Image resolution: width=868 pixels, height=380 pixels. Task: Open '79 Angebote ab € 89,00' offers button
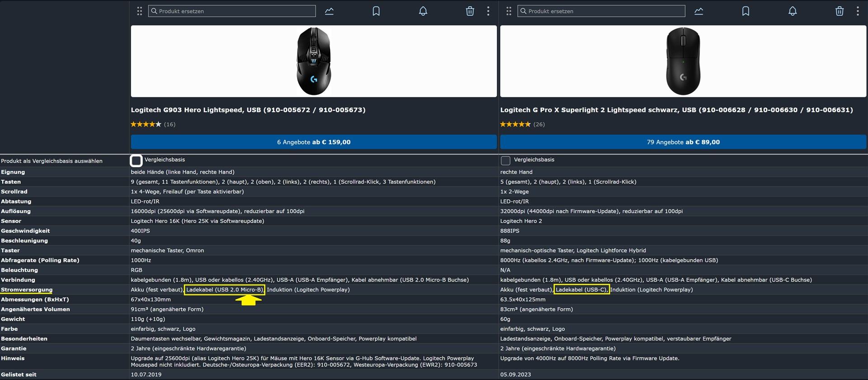[x=683, y=142]
